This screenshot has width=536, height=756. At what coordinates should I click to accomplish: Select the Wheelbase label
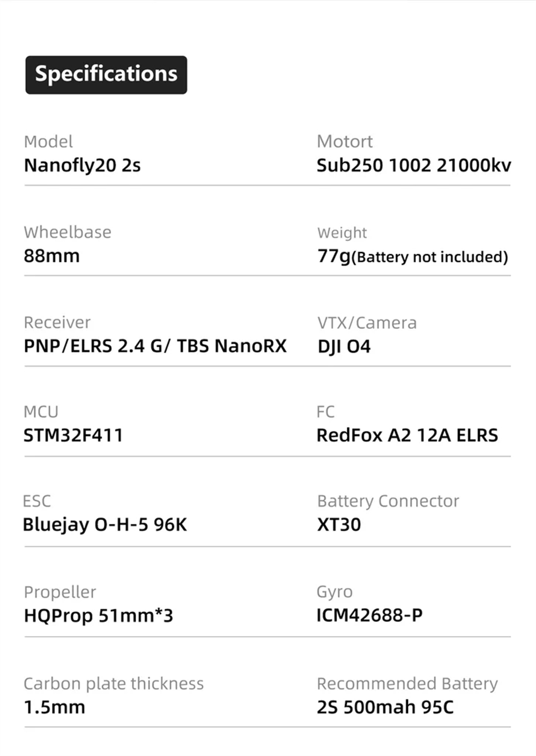(x=68, y=232)
